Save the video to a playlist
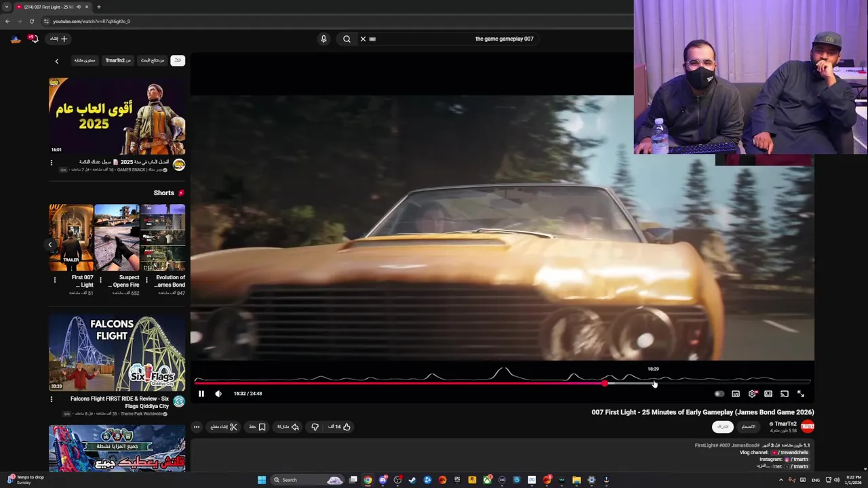The image size is (868, 488). click(x=257, y=427)
